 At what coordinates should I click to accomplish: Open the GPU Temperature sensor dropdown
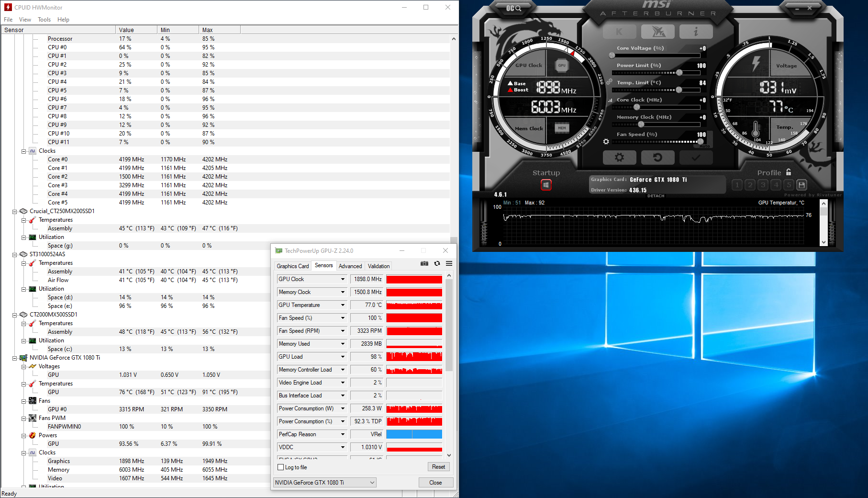pos(343,305)
